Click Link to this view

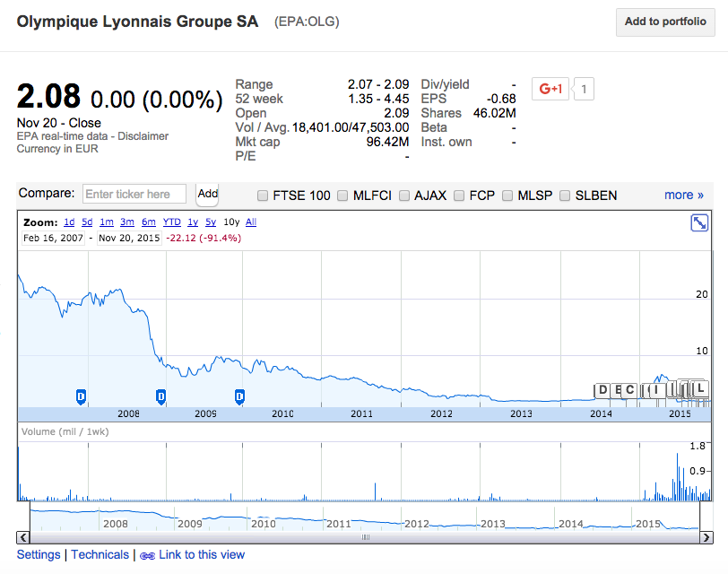coord(202,555)
